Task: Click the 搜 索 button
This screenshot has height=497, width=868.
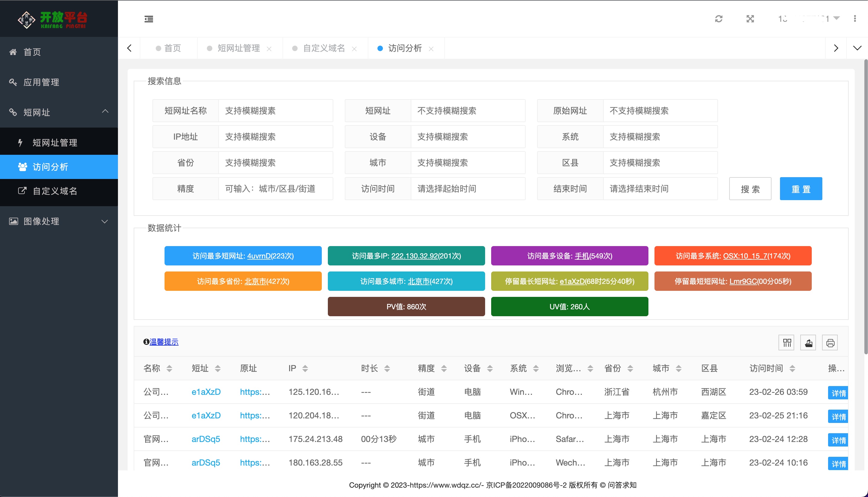Action: coord(750,189)
